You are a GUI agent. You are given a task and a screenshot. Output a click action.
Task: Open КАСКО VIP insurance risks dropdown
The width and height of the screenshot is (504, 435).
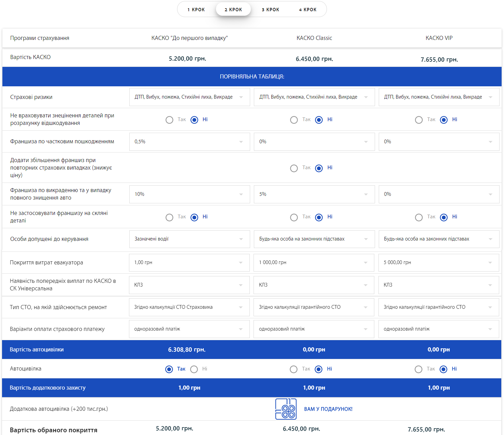pyautogui.click(x=439, y=97)
